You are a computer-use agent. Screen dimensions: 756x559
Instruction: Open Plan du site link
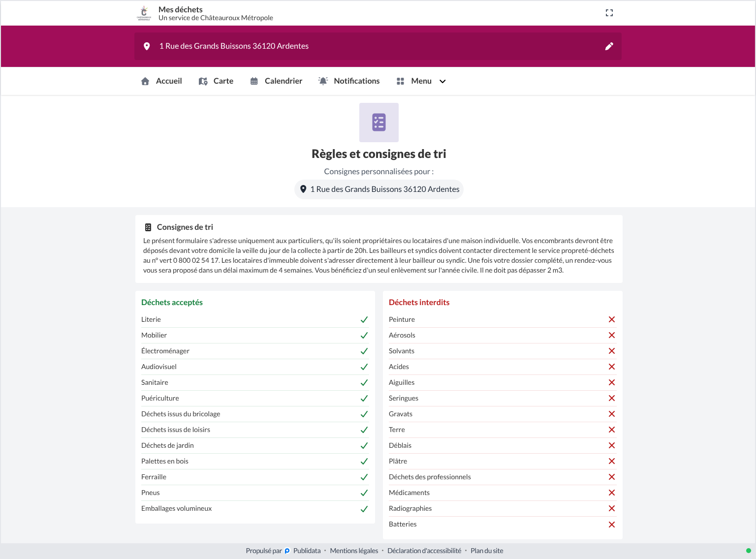tap(487, 551)
